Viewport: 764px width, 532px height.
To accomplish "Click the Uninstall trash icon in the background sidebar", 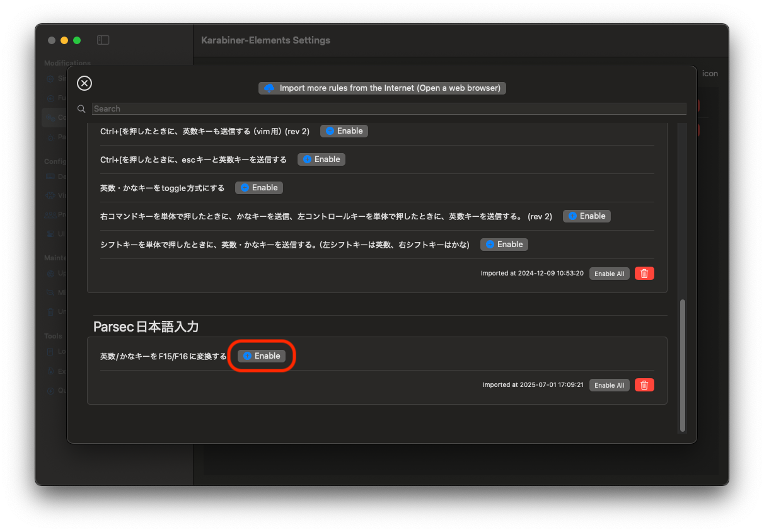I will coord(50,312).
